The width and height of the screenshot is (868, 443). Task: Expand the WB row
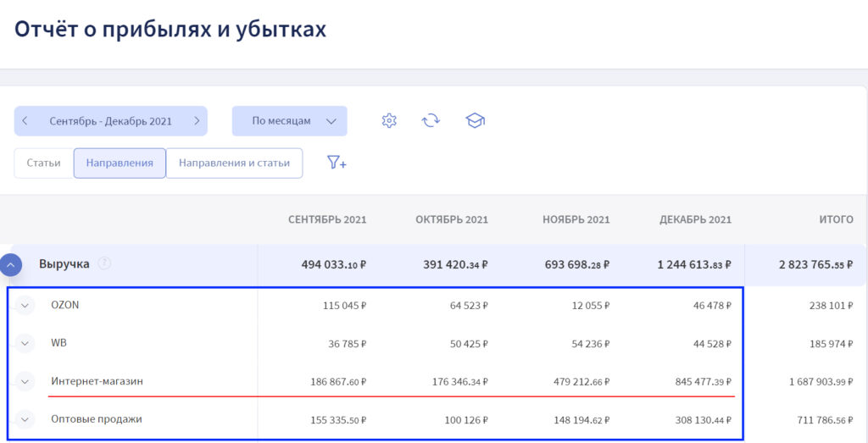click(x=25, y=344)
